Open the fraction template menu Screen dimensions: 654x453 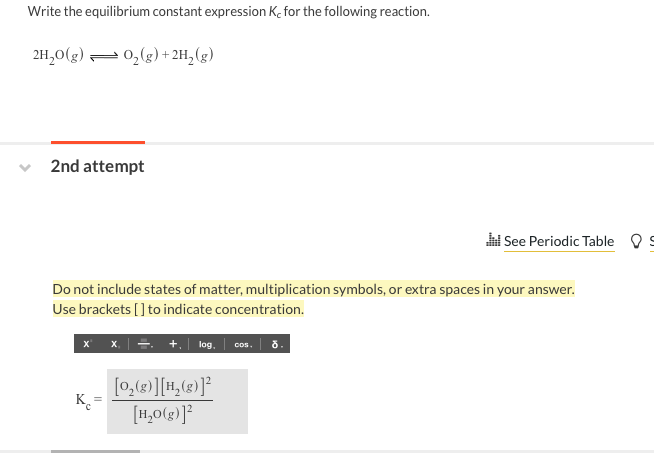tap(145, 344)
